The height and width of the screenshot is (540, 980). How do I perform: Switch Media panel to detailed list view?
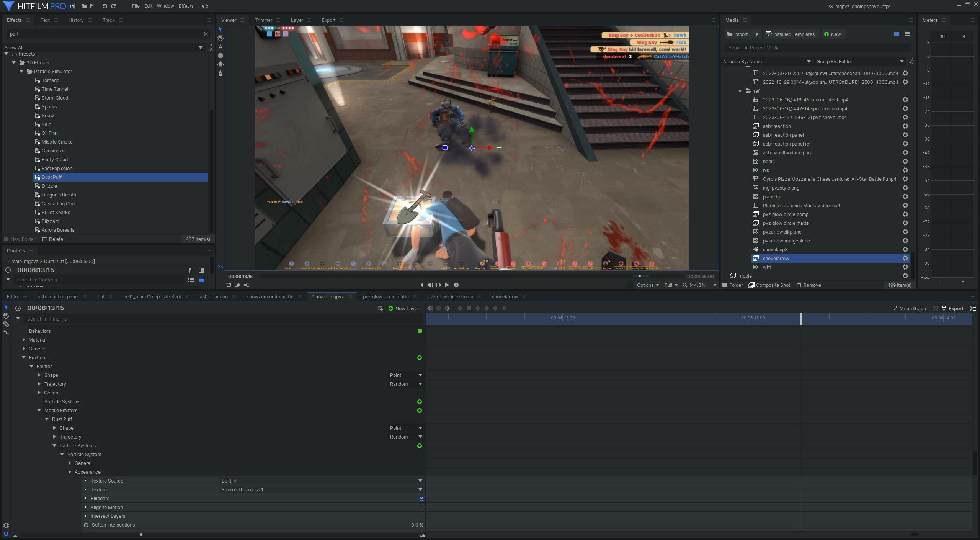pyautogui.click(x=907, y=34)
